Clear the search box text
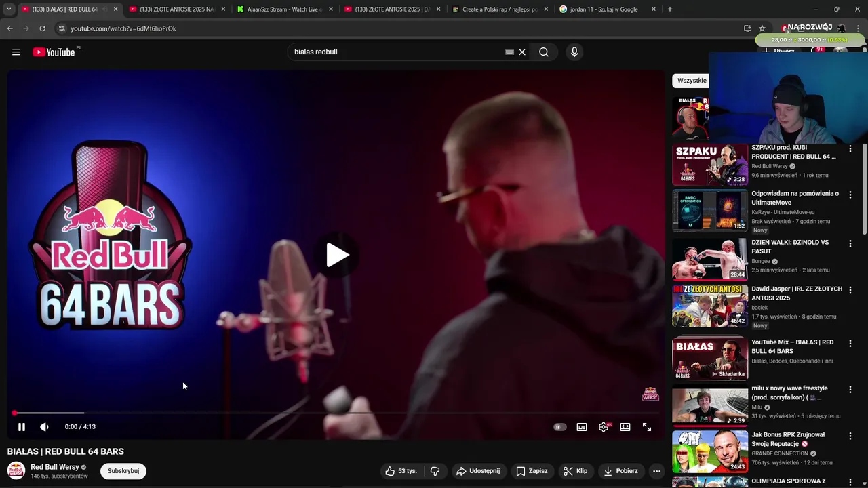The image size is (868, 488). [x=522, y=52]
